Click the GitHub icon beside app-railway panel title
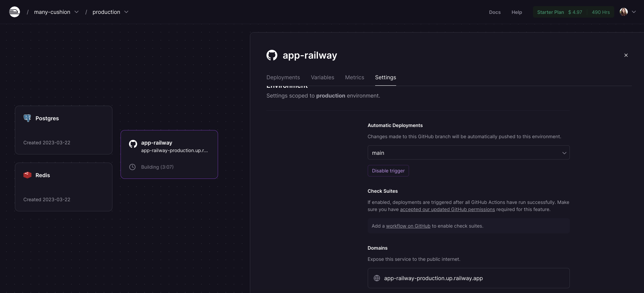The width and height of the screenshot is (644, 293). [x=272, y=55]
